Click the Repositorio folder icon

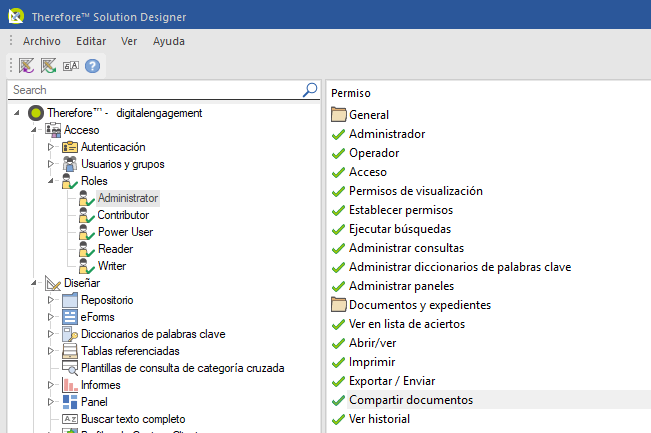(x=70, y=300)
